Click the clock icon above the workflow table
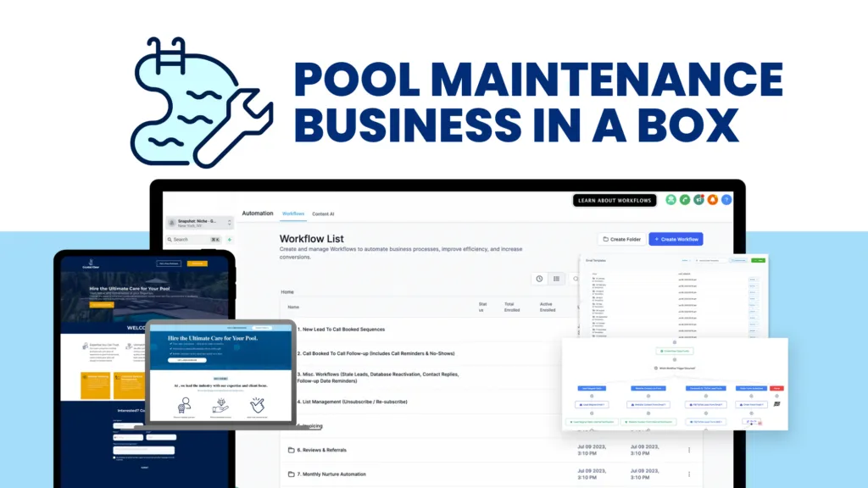This screenshot has width=868, height=488. point(539,279)
